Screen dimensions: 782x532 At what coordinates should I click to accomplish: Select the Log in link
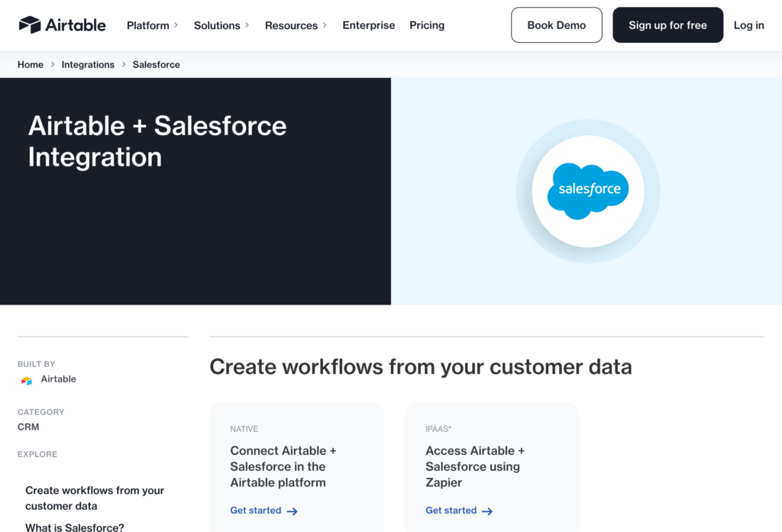748,25
